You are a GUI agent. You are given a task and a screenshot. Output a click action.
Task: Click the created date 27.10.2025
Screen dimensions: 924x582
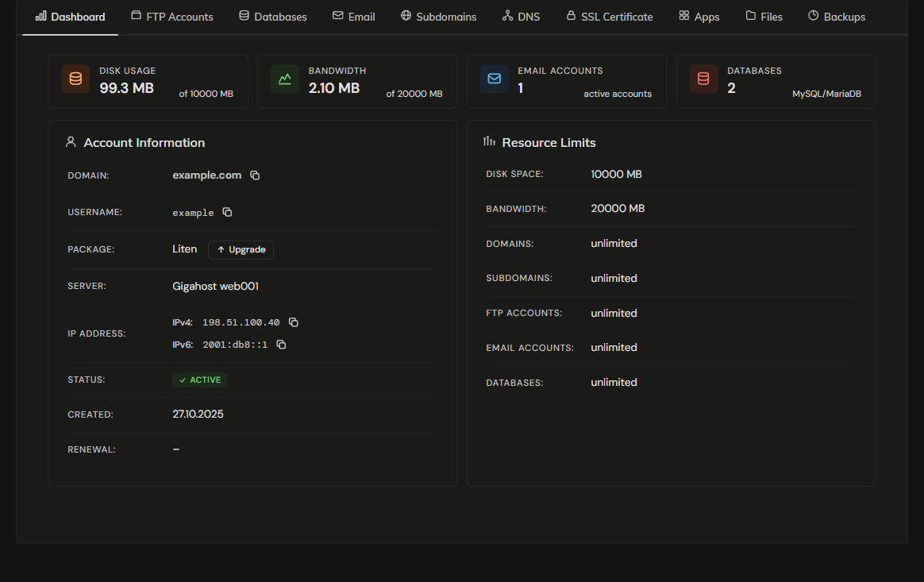coord(198,414)
